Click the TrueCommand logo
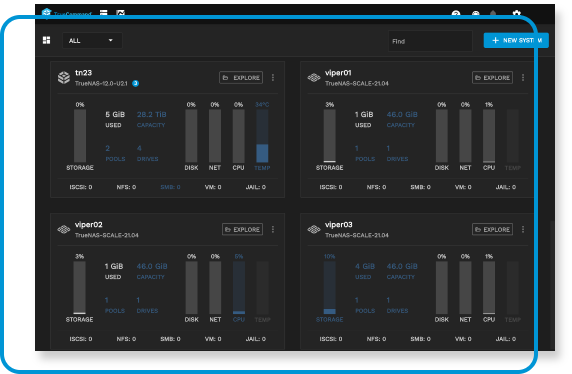Image resolution: width=572 pixels, height=374 pixels. (66, 14)
